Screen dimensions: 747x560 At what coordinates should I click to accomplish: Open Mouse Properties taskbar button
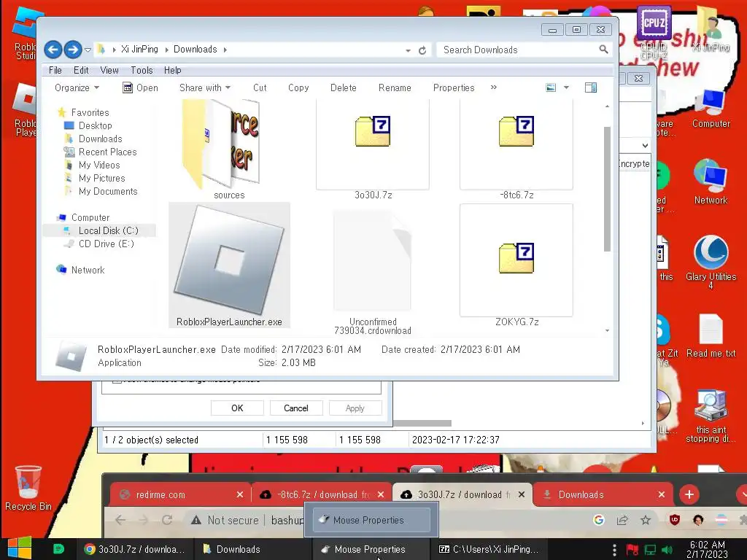coord(370,549)
